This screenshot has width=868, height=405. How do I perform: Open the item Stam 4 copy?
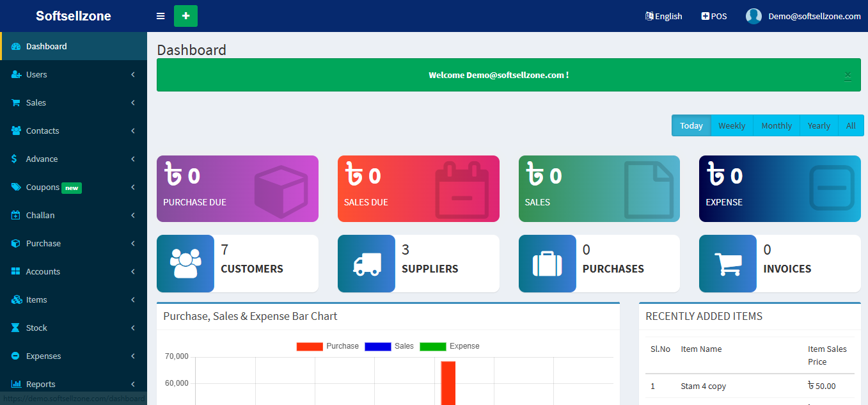[x=703, y=386]
